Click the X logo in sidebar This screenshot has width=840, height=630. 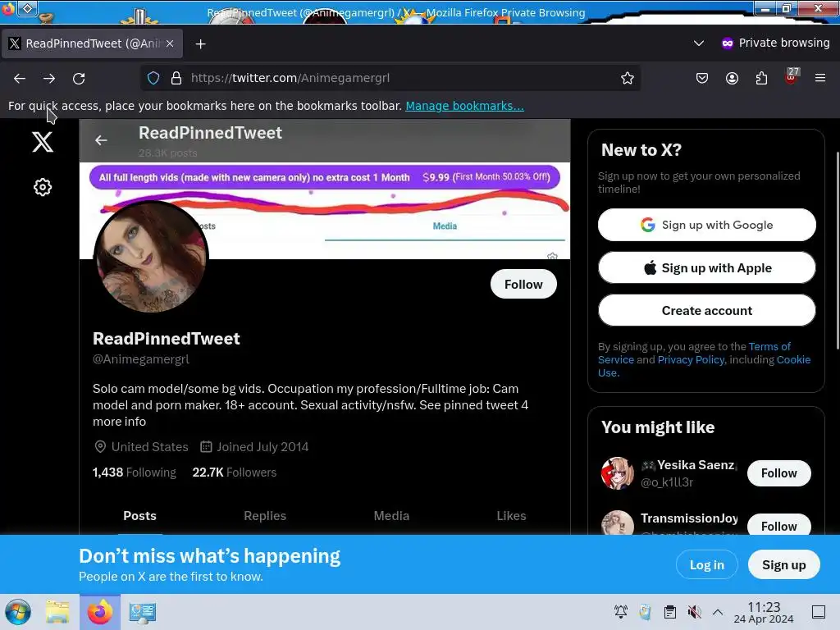coord(43,142)
